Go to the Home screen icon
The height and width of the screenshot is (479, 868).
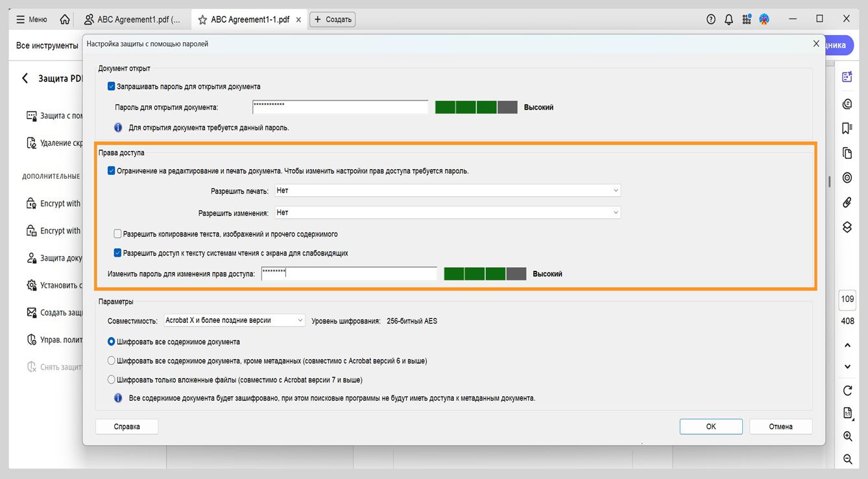pos(65,19)
